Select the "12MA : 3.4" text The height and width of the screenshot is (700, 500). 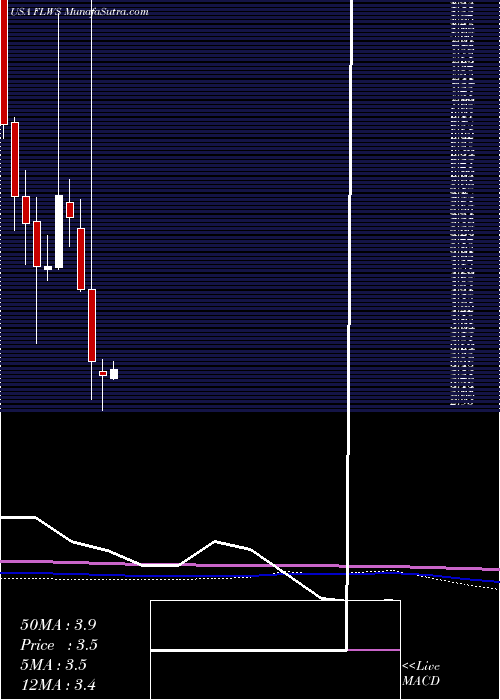pyautogui.click(x=58, y=685)
